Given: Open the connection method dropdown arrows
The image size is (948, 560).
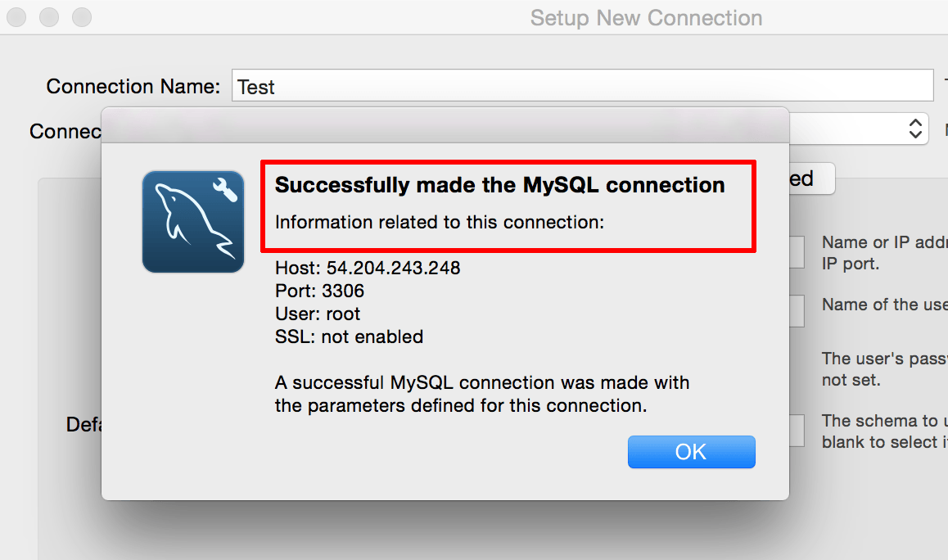Looking at the screenshot, I should 915,129.
